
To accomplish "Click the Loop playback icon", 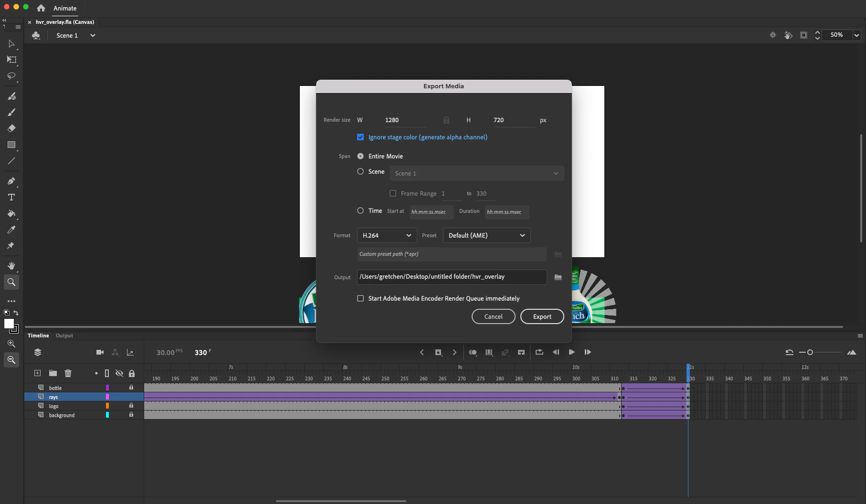I will click(x=539, y=352).
